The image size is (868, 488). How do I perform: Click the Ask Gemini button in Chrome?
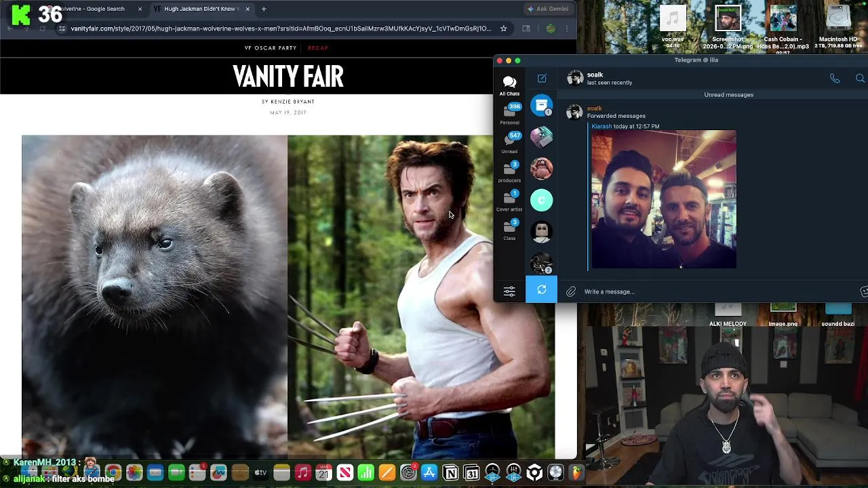(548, 9)
